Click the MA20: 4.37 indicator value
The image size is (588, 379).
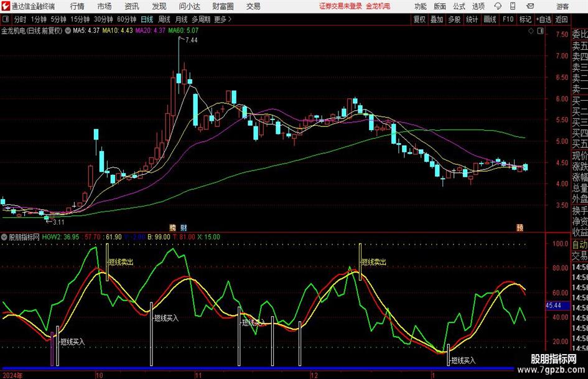(x=151, y=30)
